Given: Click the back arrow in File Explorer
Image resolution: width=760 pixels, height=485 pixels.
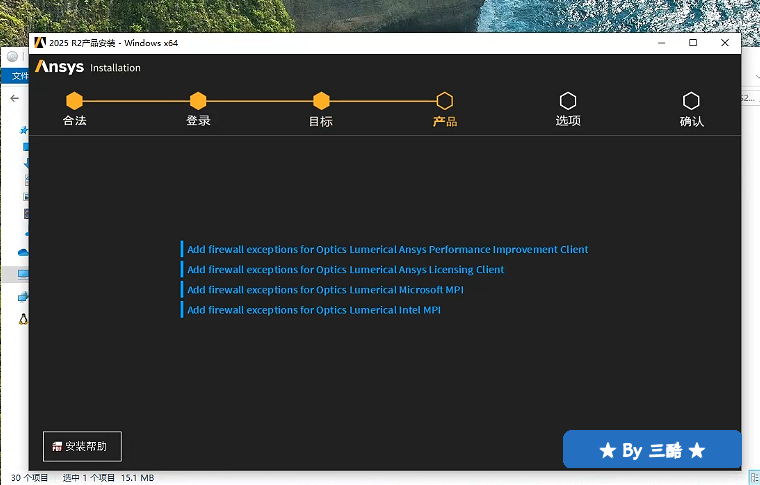Looking at the screenshot, I should (15, 98).
